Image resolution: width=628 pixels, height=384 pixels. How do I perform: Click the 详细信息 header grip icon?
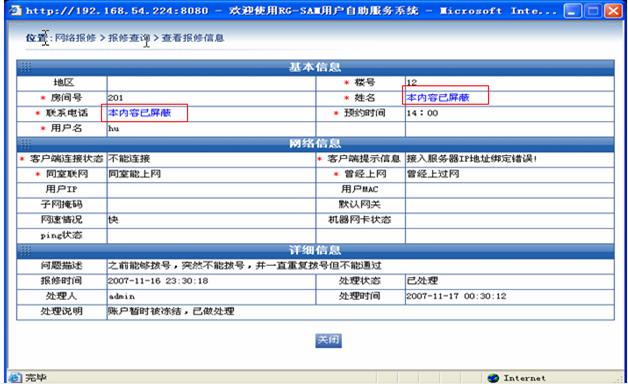click(x=25, y=250)
